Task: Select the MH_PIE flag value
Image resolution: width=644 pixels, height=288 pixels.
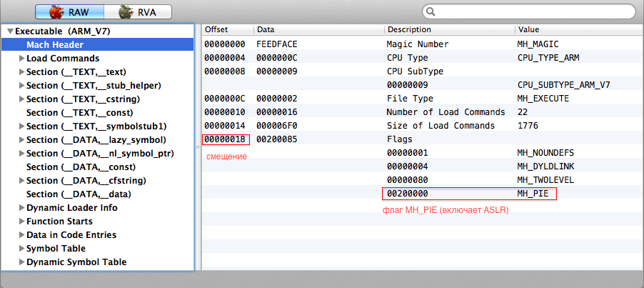Action: pos(533,193)
